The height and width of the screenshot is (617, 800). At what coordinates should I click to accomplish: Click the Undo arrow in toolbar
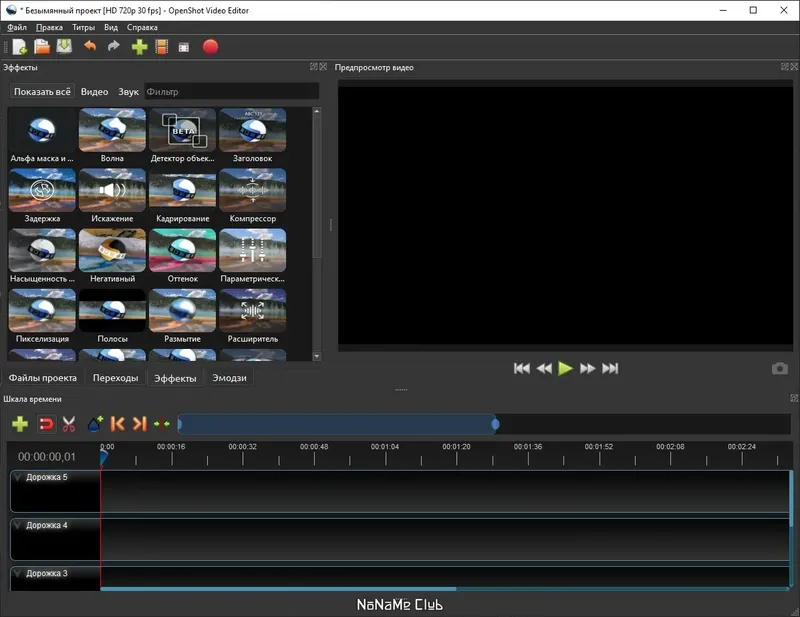point(90,47)
